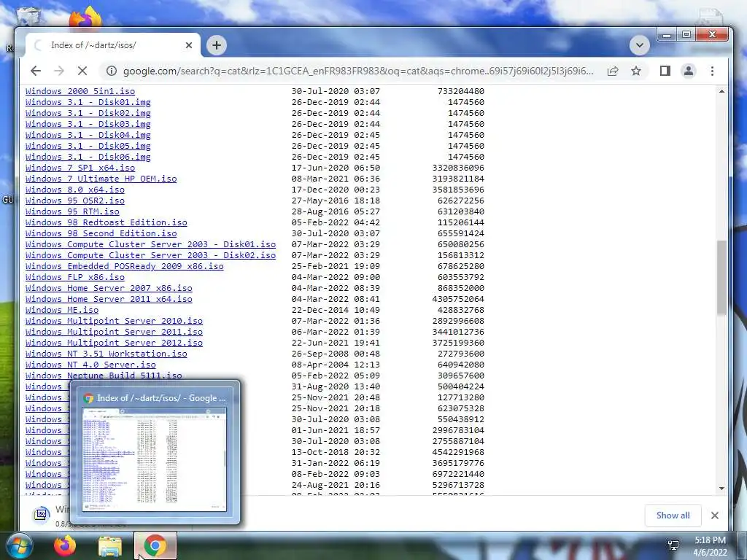View site information icon in address bar
Image resolution: width=747 pixels, height=560 pixels.
pos(112,71)
